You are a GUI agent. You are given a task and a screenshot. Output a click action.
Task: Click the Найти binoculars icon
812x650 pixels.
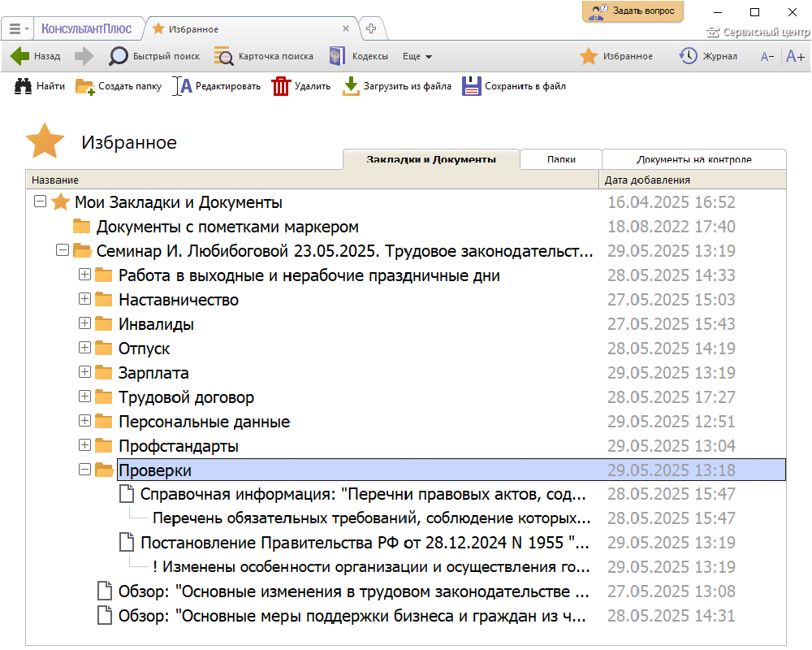(23, 86)
